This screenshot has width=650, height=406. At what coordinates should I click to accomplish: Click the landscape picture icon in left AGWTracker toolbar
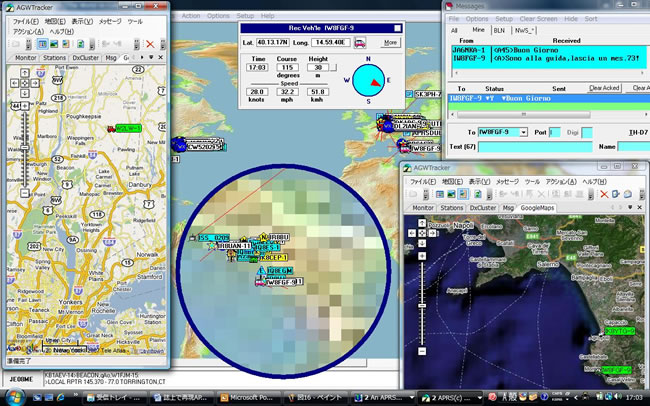[x=54, y=44]
